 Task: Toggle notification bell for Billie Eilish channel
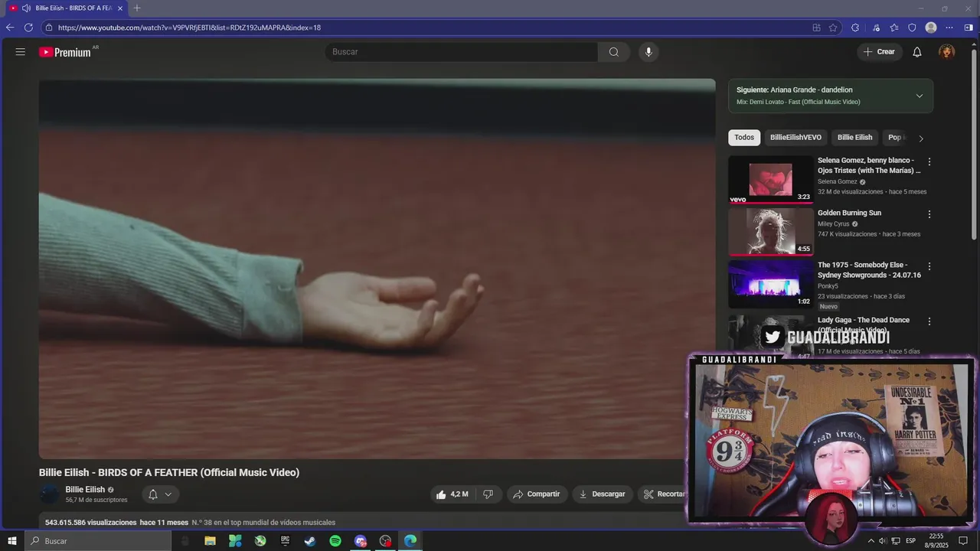[x=160, y=494]
